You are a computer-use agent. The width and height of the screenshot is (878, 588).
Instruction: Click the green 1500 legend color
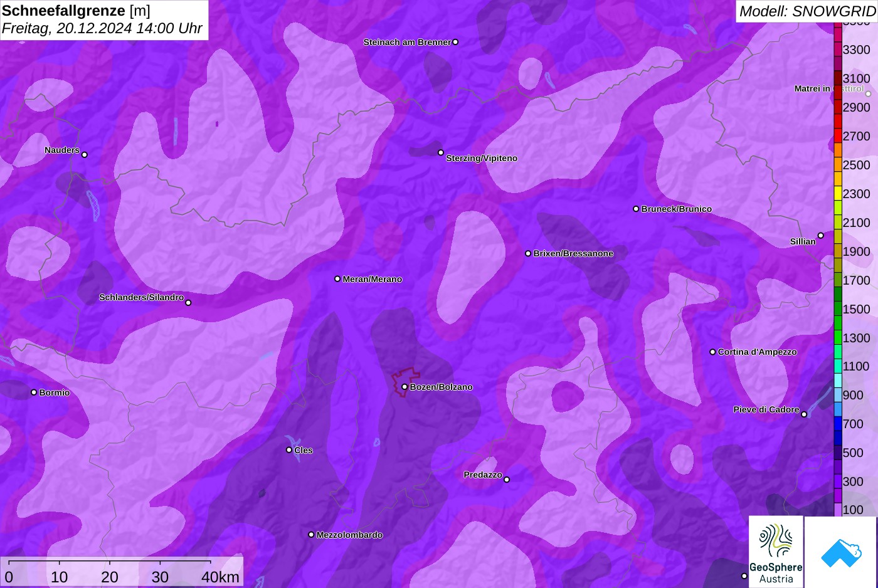(838, 309)
